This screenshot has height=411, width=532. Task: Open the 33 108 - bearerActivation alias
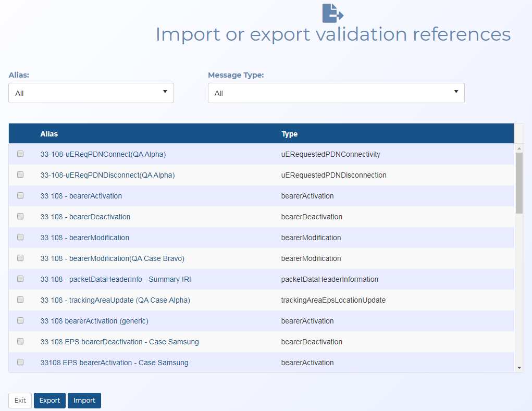pos(81,196)
